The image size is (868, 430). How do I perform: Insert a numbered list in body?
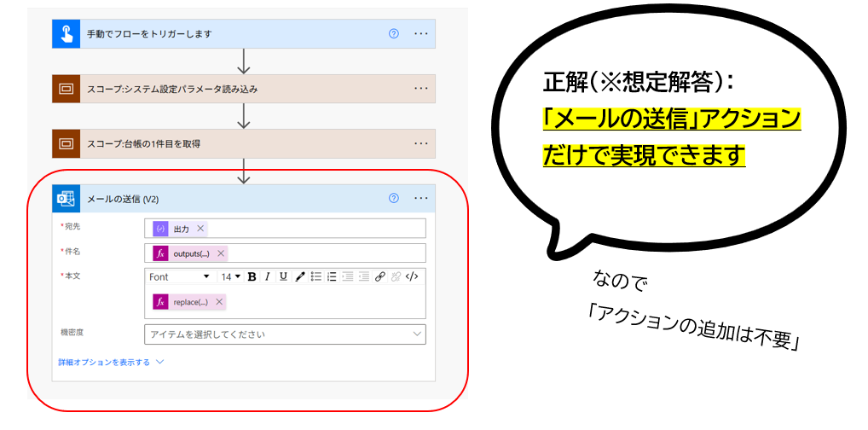click(332, 276)
